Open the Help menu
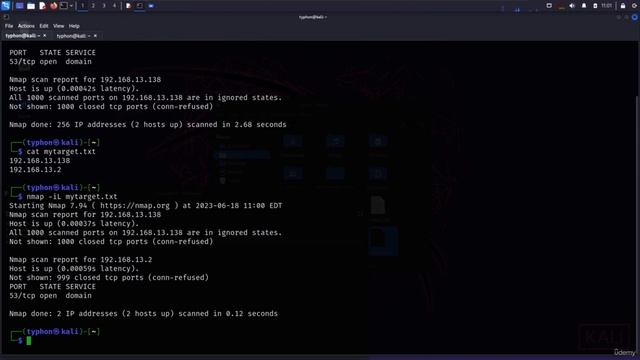 (74, 26)
